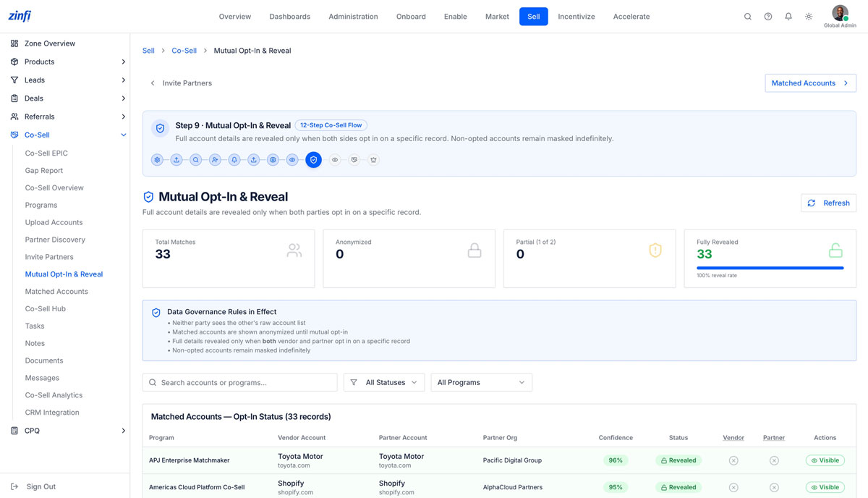The height and width of the screenshot is (498, 868).
Task: Open the search icon in the top bar
Action: point(748,17)
